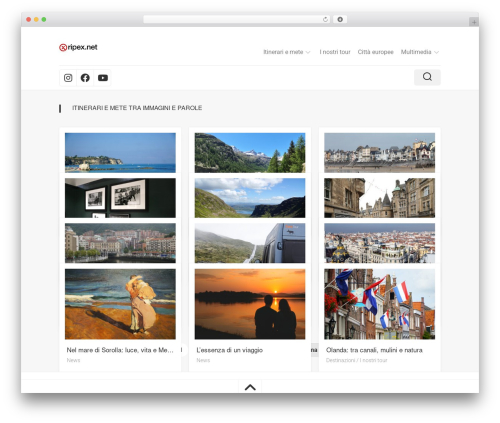Expand the Itinerari e mete menu

(x=287, y=52)
